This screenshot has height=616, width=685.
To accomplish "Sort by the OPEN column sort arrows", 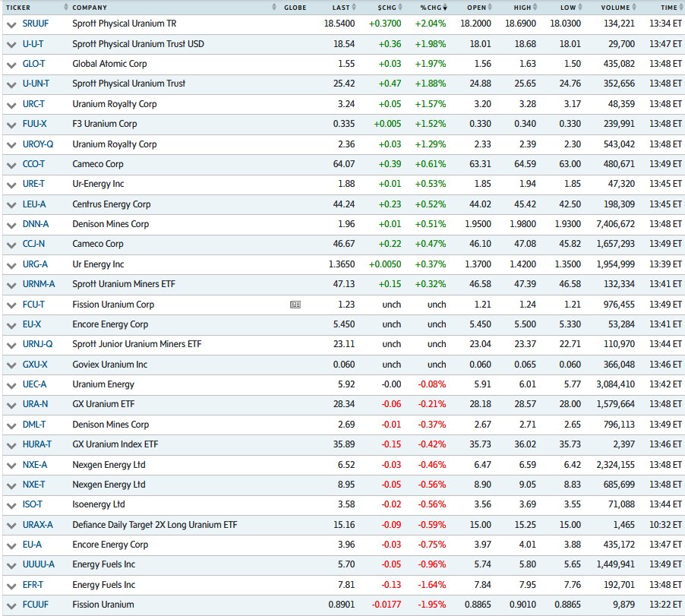I will (490, 7).
